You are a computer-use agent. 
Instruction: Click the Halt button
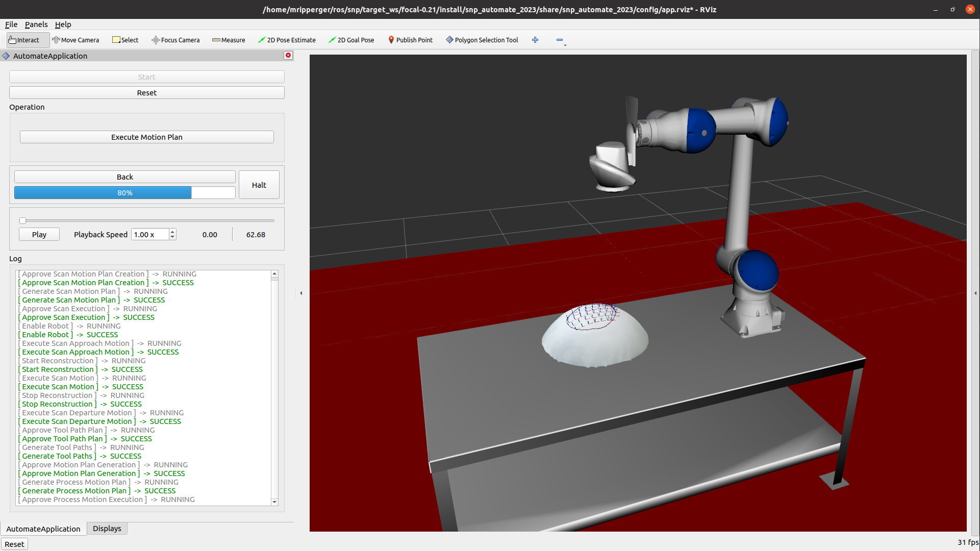click(x=259, y=185)
